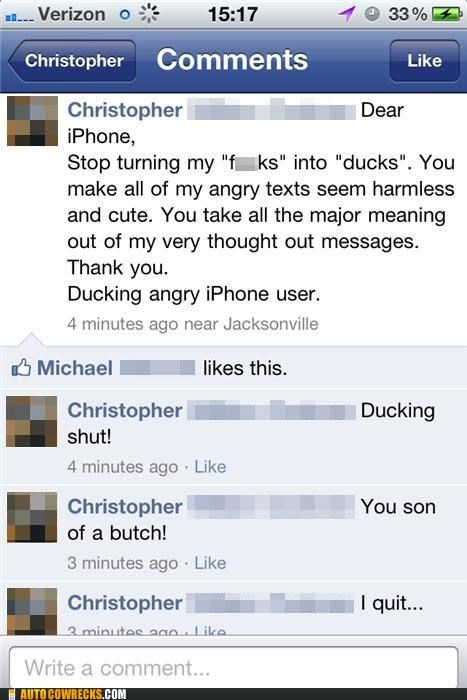Tap the battery charging icon

click(447, 14)
